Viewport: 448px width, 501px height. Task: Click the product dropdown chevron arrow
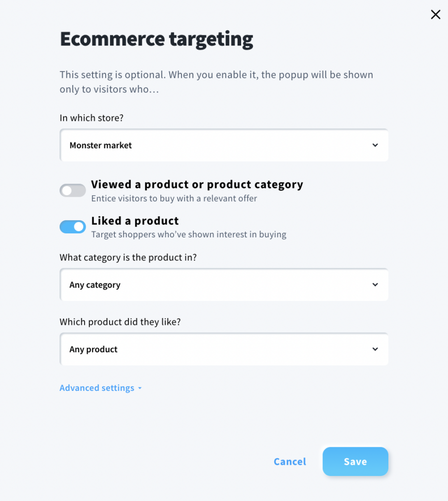tap(375, 349)
